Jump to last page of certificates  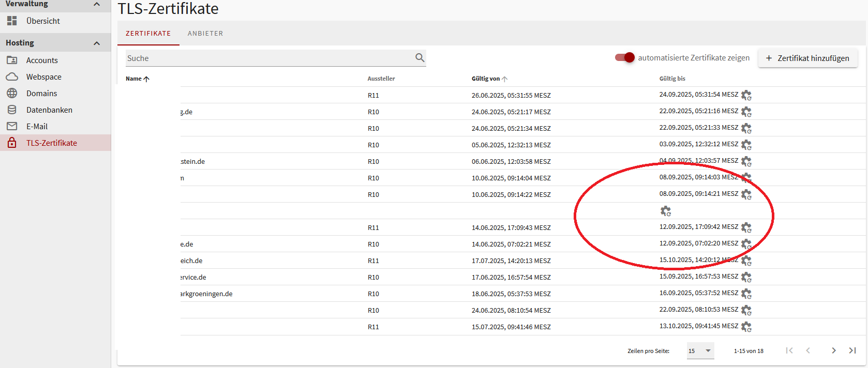coord(852,350)
